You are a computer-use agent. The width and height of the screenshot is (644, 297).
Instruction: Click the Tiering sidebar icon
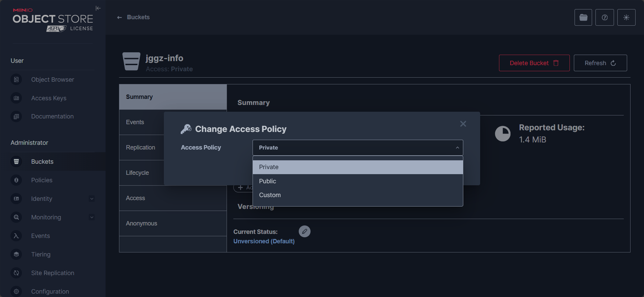pos(16,254)
